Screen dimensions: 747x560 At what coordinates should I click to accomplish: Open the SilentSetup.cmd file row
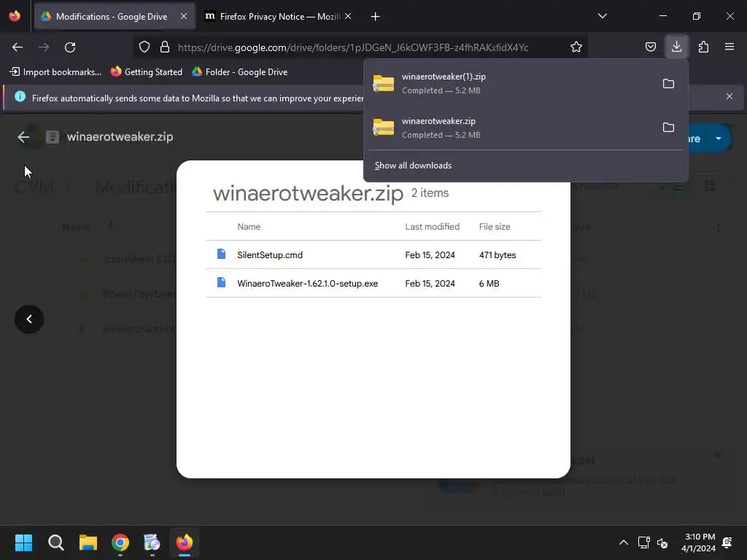pyautogui.click(x=373, y=254)
